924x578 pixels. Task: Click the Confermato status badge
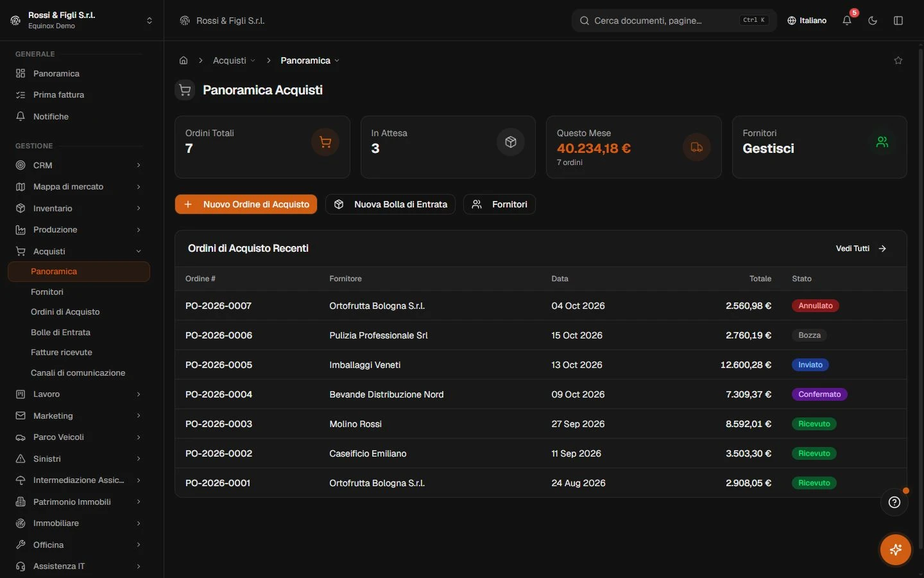pyautogui.click(x=819, y=394)
